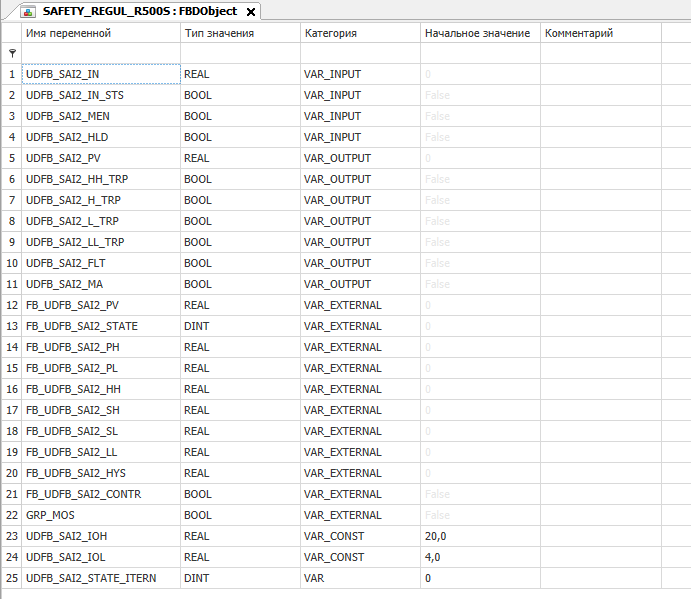Viewport: 691px width, 599px height.
Task: Click the comment cell for UDFB_SAI2_STATE_ITERN
Action: pyautogui.click(x=600, y=578)
